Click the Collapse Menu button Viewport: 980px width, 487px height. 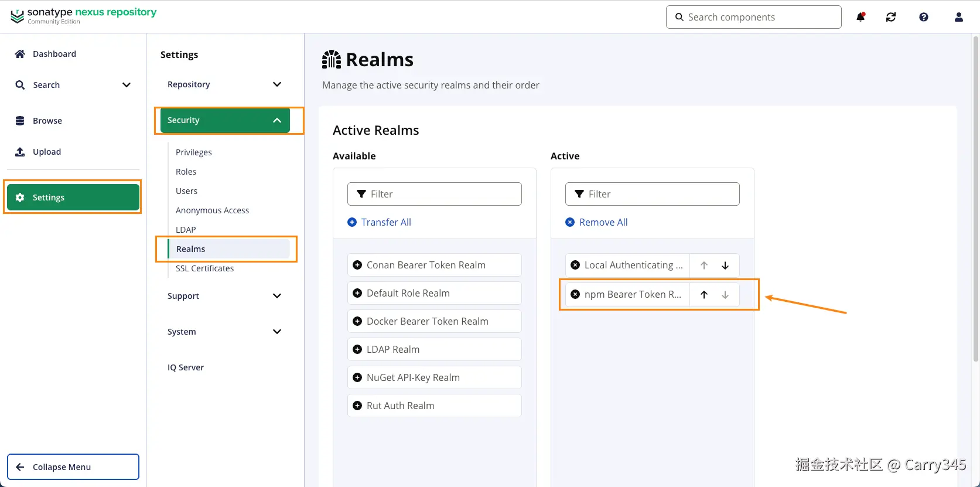pos(73,467)
